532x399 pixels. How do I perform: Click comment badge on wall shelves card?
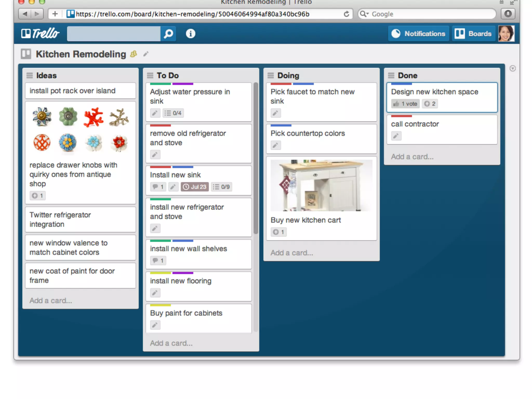158,261
